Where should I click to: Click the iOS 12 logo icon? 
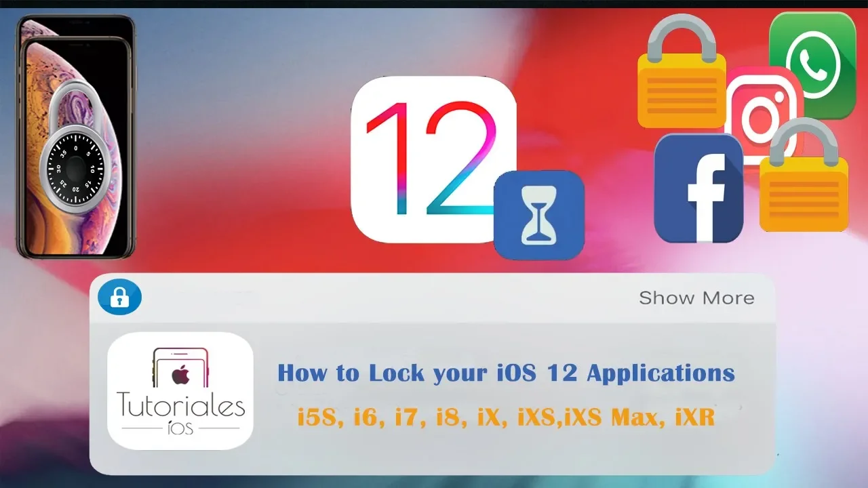(434, 159)
